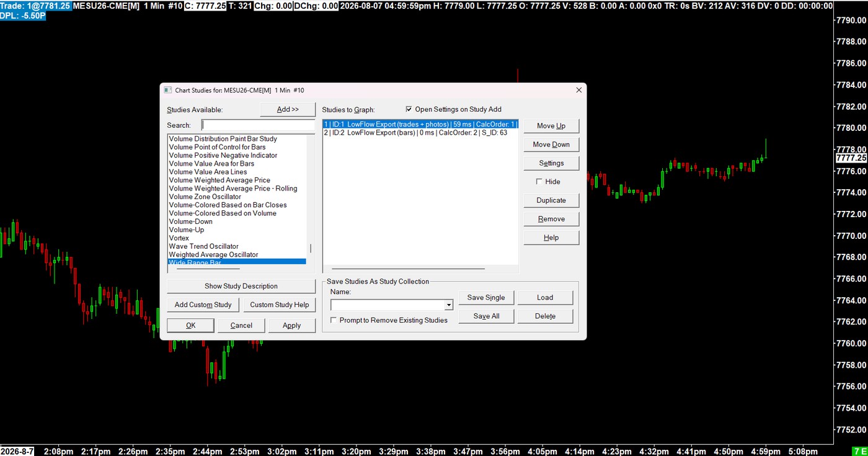Pick Volume Zone Oscillator
The width and height of the screenshot is (868, 456).
[237, 197]
